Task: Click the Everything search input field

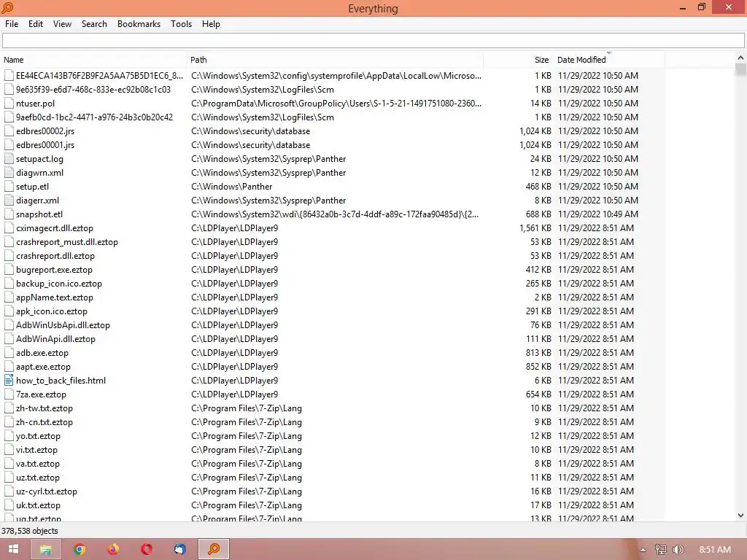Action: [x=373, y=41]
